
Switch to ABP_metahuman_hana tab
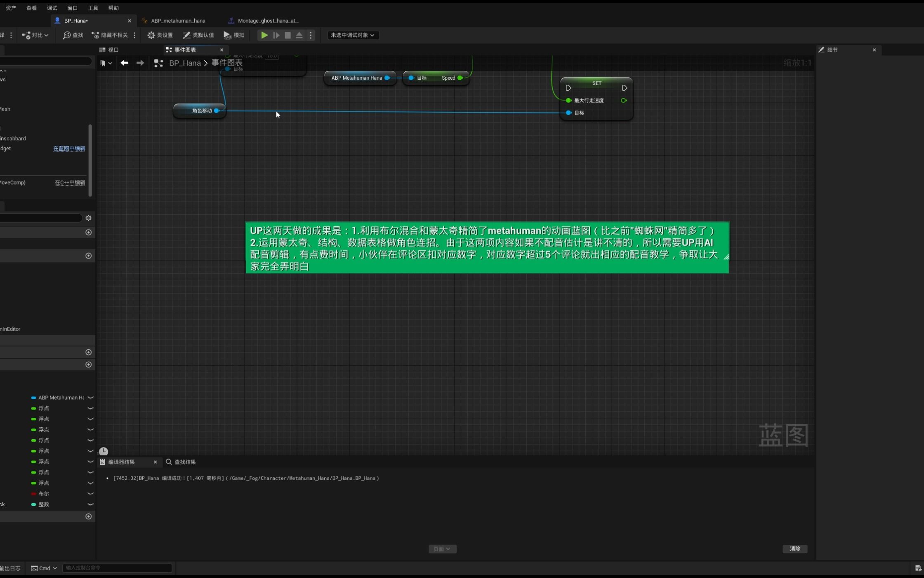(178, 21)
